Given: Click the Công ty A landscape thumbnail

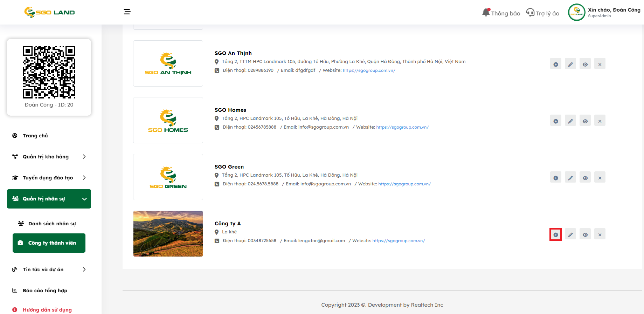Looking at the screenshot, I should tap(168, 234).
